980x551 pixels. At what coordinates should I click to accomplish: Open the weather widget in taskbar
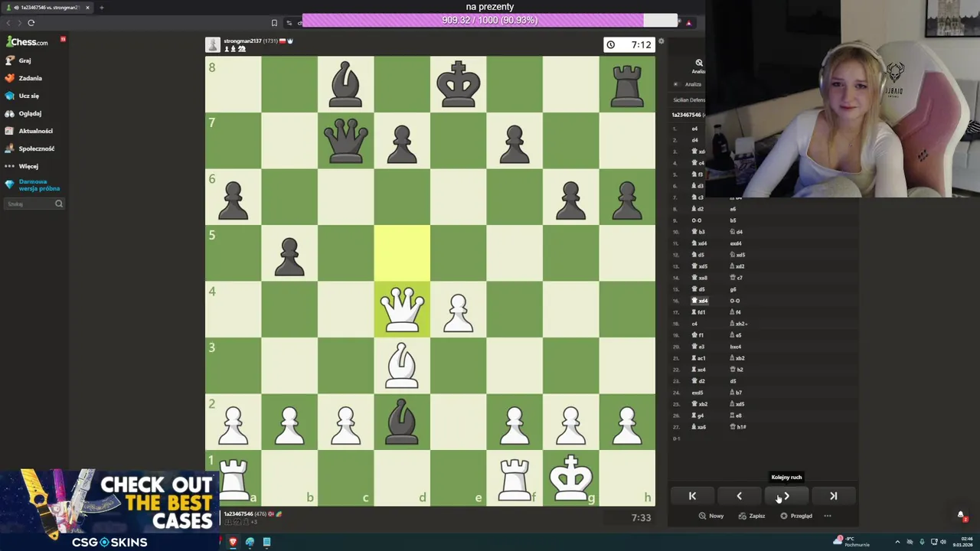tap(851, 542)
